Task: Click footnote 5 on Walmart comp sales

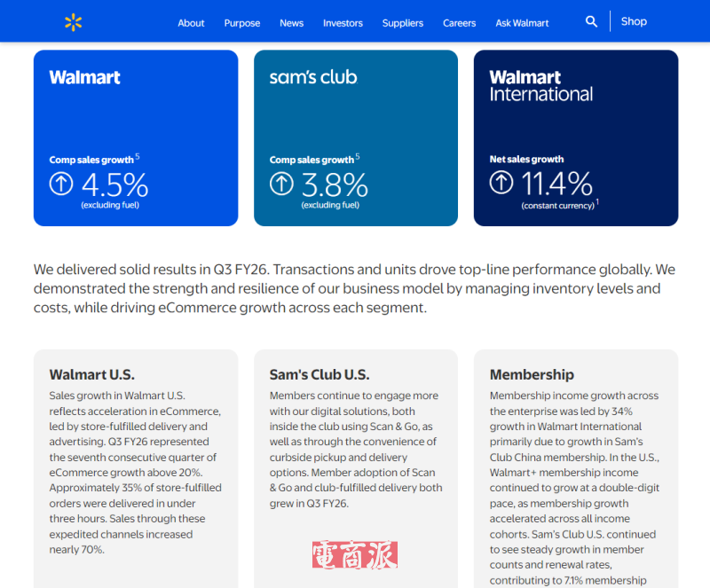Action: coord(138,157)
